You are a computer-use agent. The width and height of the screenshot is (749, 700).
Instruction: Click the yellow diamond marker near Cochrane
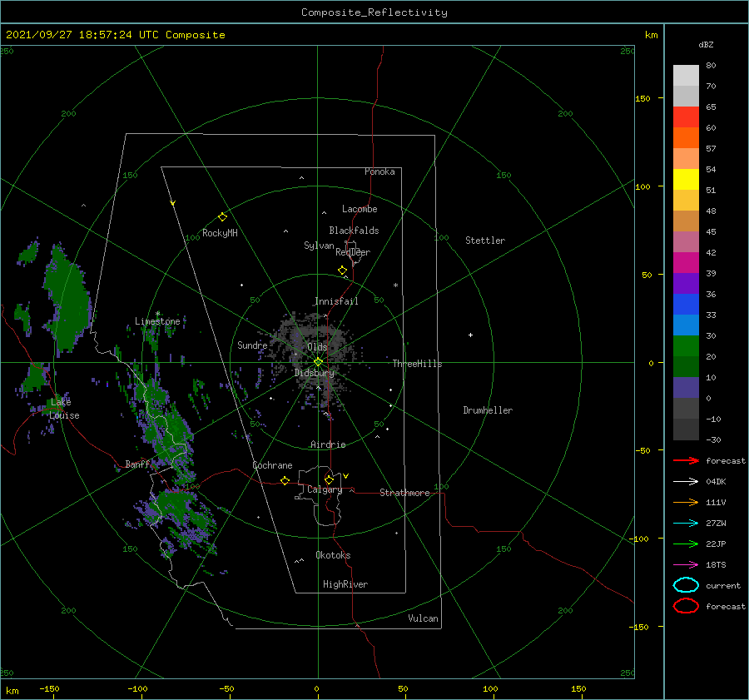pos(285,481)
